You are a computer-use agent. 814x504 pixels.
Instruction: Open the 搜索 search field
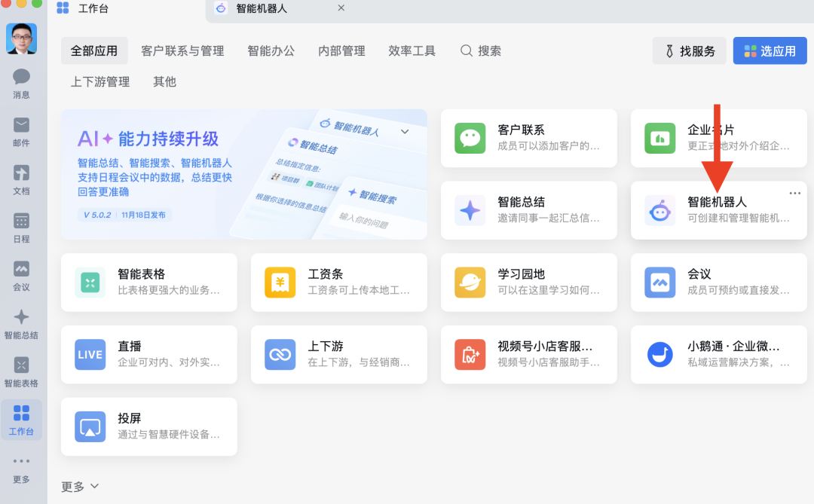(x=480, y=50)
